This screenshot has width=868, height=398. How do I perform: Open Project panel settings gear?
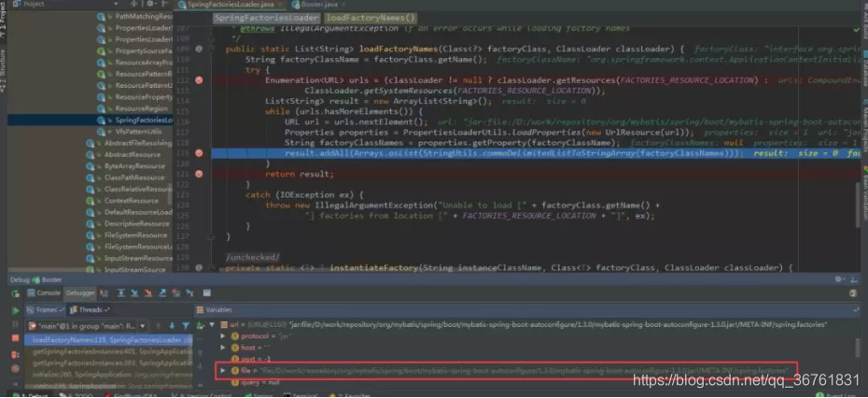[149, 4]
